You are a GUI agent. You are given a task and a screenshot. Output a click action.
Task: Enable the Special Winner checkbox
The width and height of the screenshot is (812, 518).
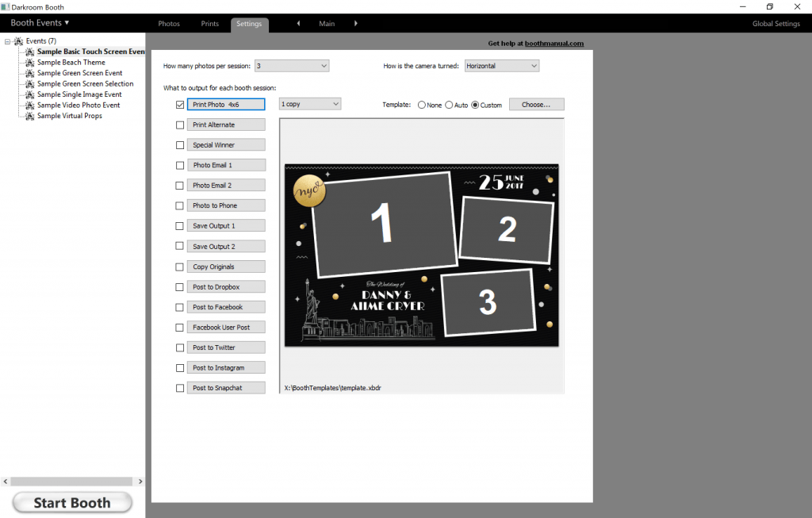180,145
